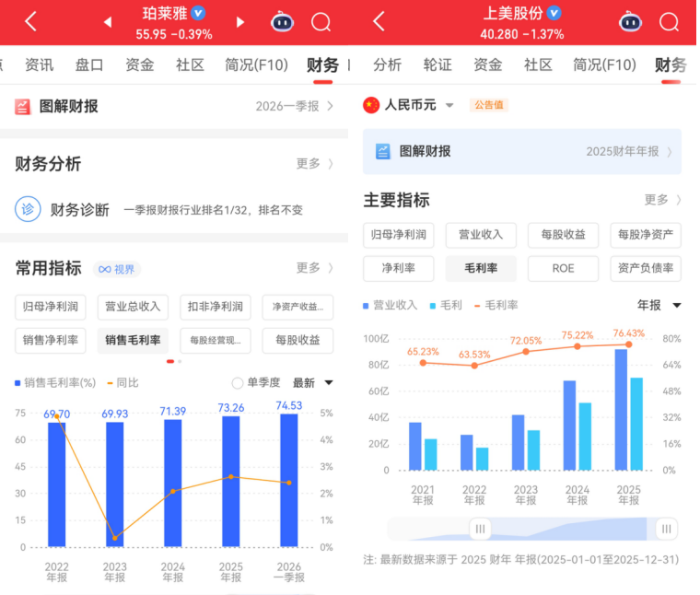
Task: Select 每股净资产 indicator
Action: 646,235
